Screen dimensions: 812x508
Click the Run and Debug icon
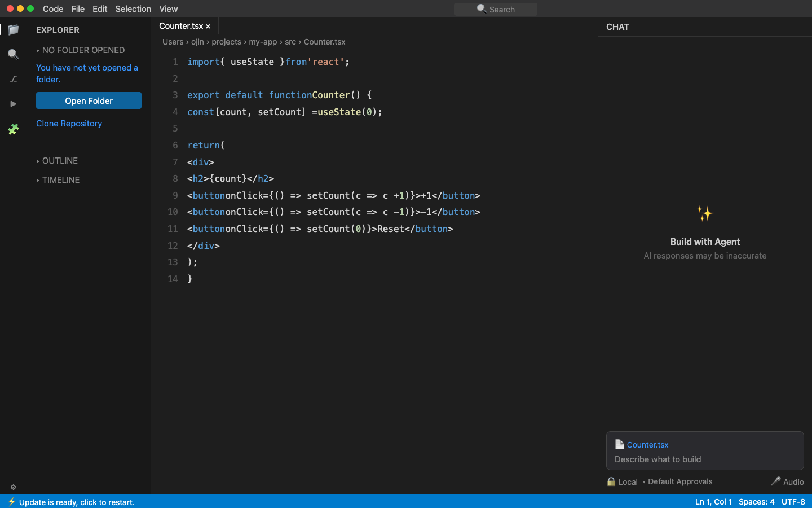pyautogui.click(x=13, y=104)
